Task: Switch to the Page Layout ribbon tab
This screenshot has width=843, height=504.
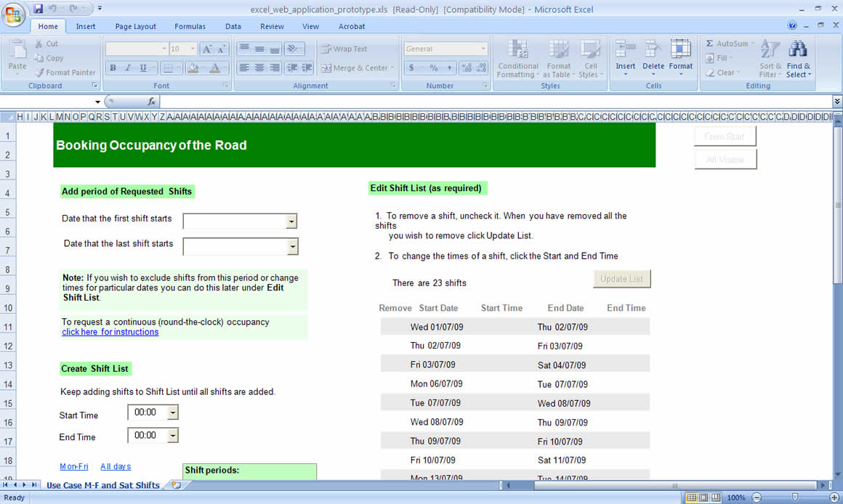Action: point(135,26)
